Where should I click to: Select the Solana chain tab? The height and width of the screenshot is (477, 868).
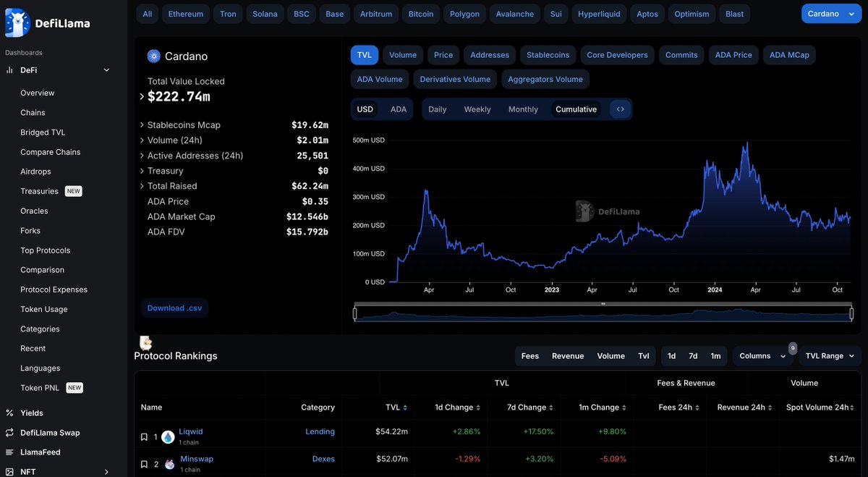coord(265,14)
